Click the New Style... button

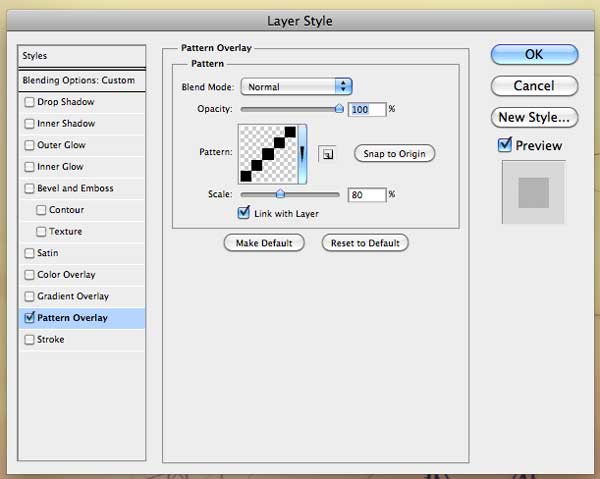535,117
